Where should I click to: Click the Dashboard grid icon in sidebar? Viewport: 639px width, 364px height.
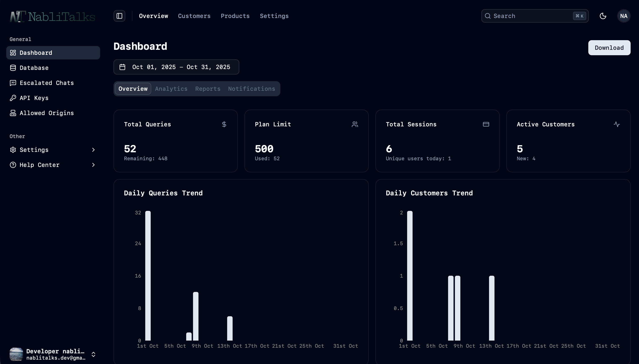pyautogui.click(x=13, y=53)
